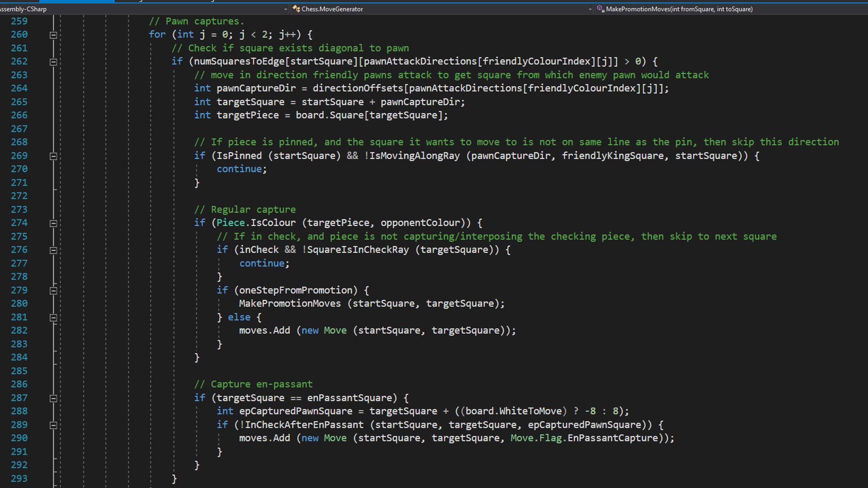Viewport: 868px width, 488px height.
Task: Collapse the Piece.IsColour if block at line 274
Action: (x=53, y=223)
